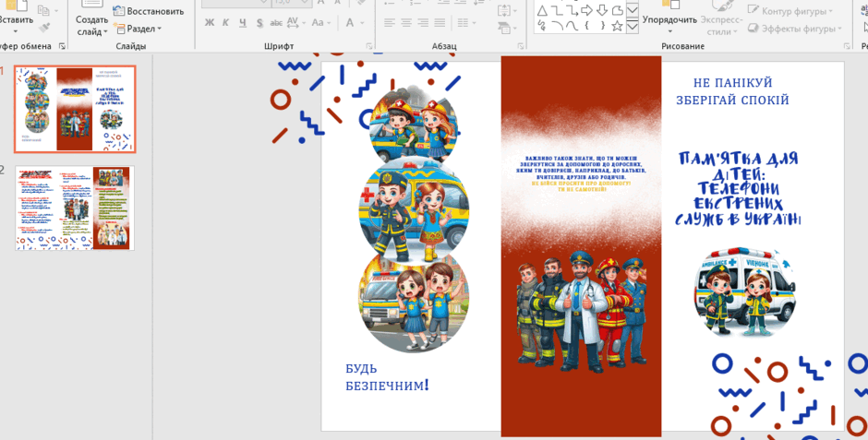Select slide 2 thumbnail

pyautogui.click(x=75, y=208)
